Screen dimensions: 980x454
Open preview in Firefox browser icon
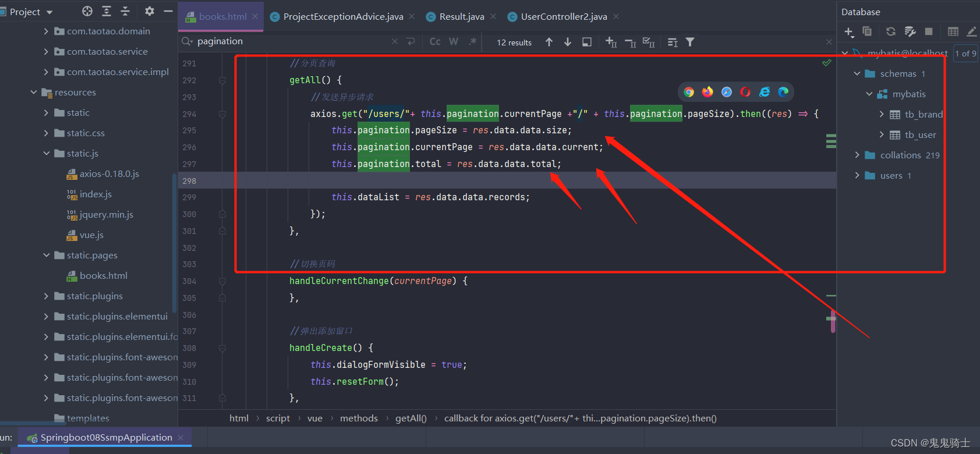point(707,92)
